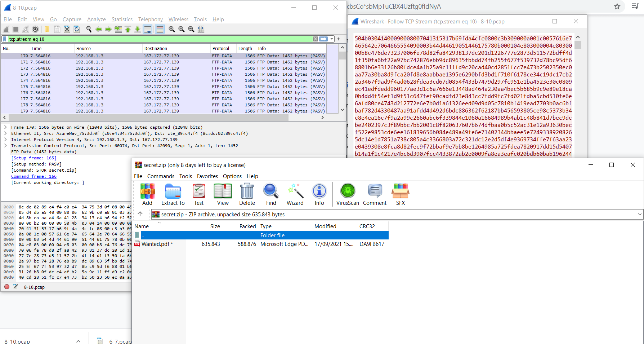The width and height of the screenshot is (644, 344).
Task: Open 8-10.pcap download item chevron
Action: tap(78, 341)
